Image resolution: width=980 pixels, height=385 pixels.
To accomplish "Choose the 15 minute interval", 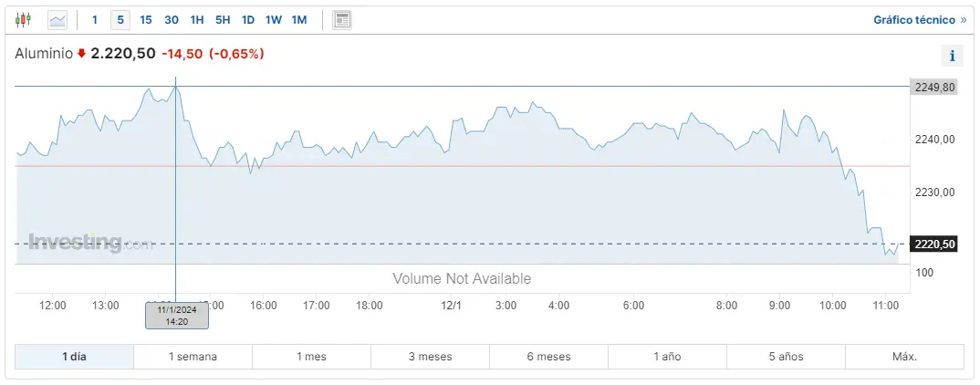I will point(146,19).
